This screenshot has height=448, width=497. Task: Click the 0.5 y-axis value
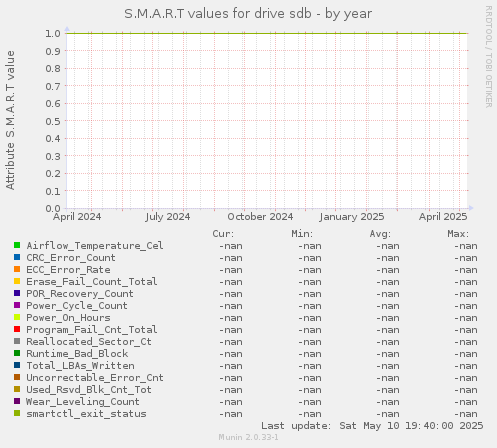pyautogui.click(x=53, y=121)
